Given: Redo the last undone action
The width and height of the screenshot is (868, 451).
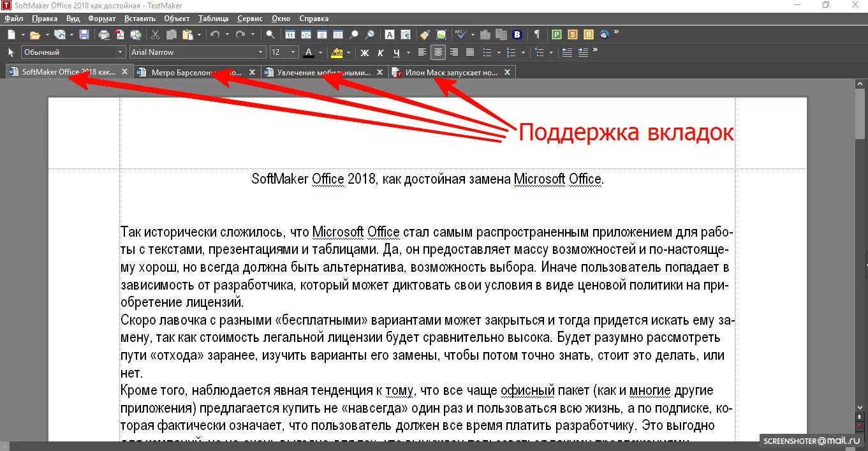Looking at the screenshot, I should 240,34.
